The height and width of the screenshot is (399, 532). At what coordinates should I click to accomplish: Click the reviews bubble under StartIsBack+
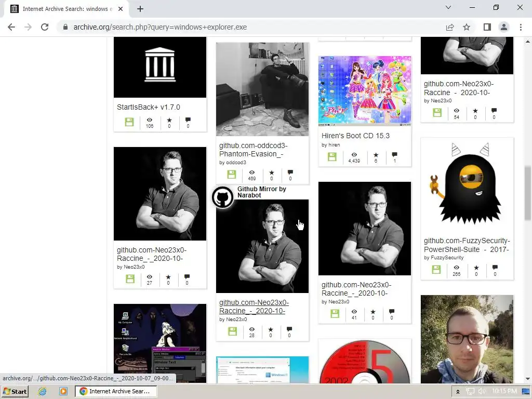pos(188,120)
